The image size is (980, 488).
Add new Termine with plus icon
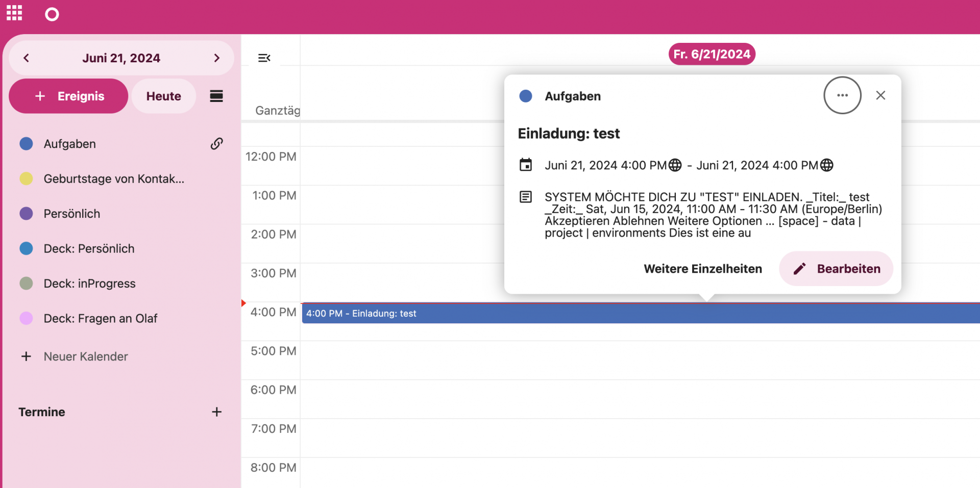(216, 412)
